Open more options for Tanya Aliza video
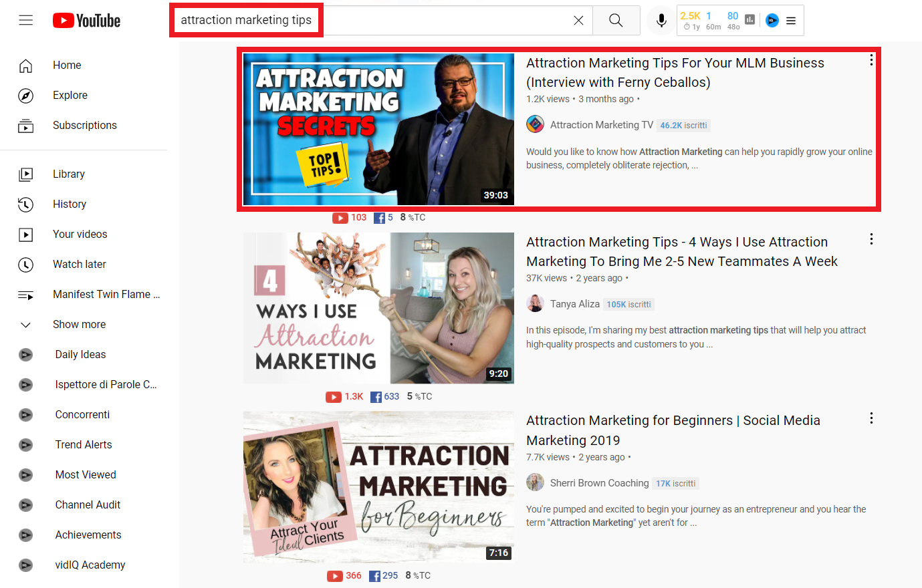922x588 pixels. coord(871,239)
